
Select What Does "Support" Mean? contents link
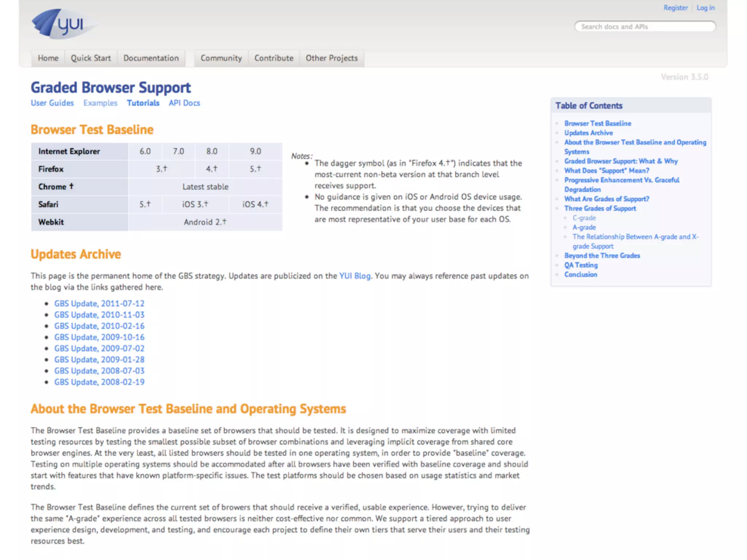tap(607, 171)
